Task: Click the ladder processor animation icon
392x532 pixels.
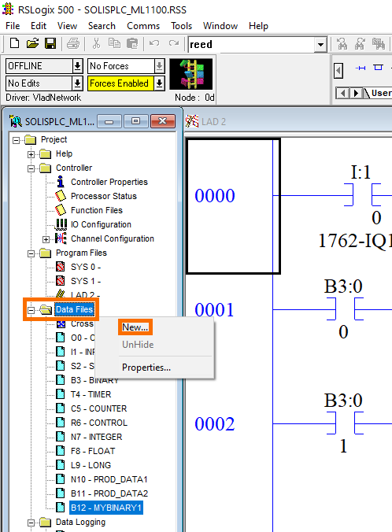Action: [191, 74]
